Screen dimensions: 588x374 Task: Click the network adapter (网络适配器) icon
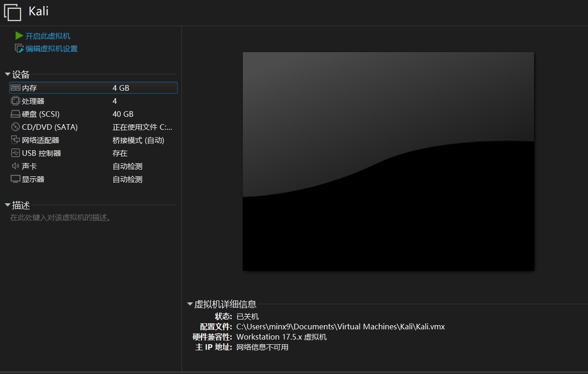coord(15,140)
